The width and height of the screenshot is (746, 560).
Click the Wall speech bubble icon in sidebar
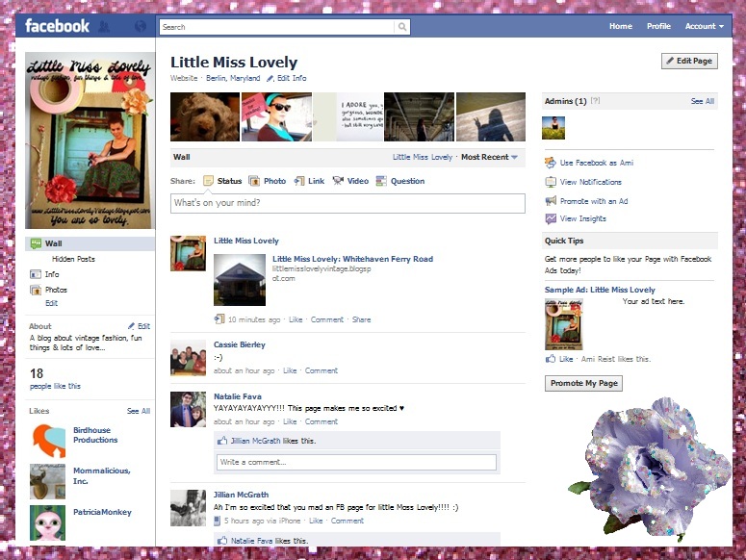pos(36,243)
